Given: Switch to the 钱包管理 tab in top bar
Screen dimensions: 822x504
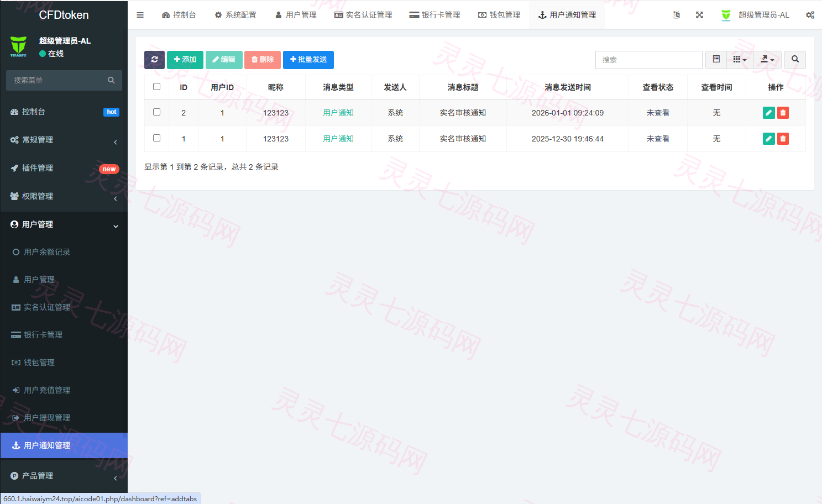Looking at the screenshot, I should pyautogui.click(x=499, y=15).
